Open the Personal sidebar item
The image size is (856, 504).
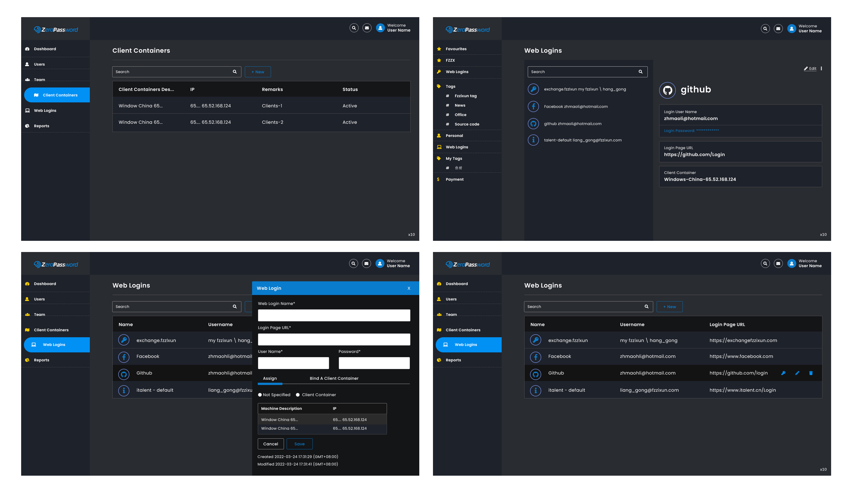(454, 135)
